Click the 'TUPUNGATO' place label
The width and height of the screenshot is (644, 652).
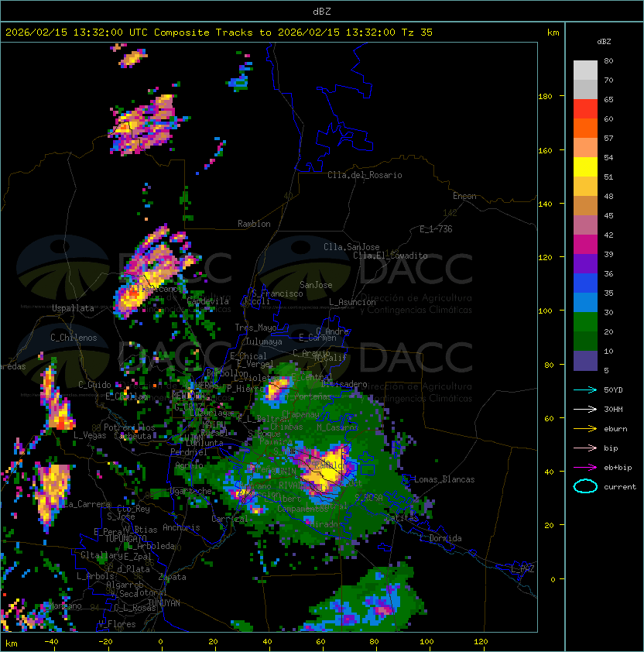[x=125, y=538]
